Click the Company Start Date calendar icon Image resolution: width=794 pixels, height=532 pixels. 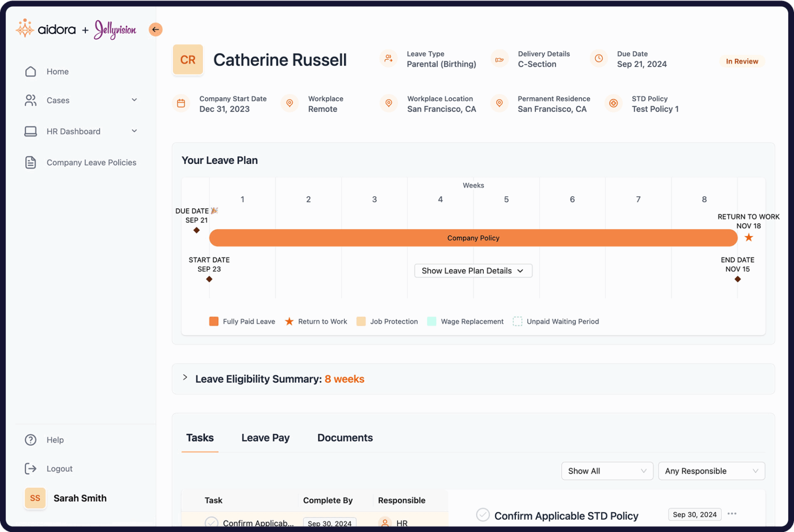181,103
